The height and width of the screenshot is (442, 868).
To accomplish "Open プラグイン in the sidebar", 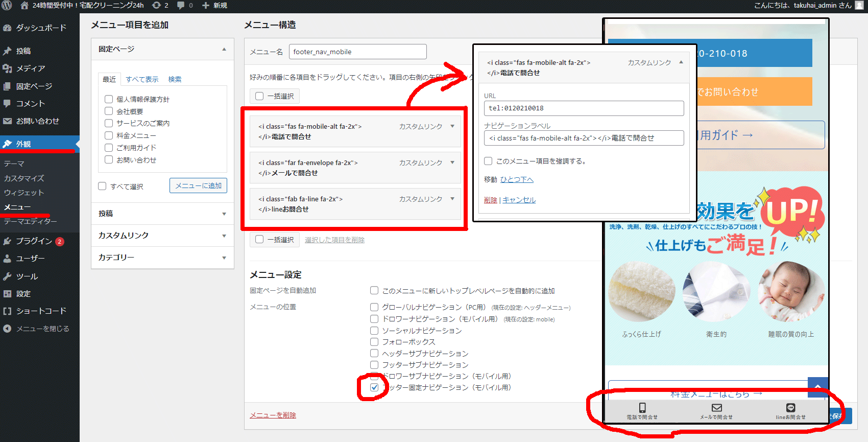I will pos(34,241).
